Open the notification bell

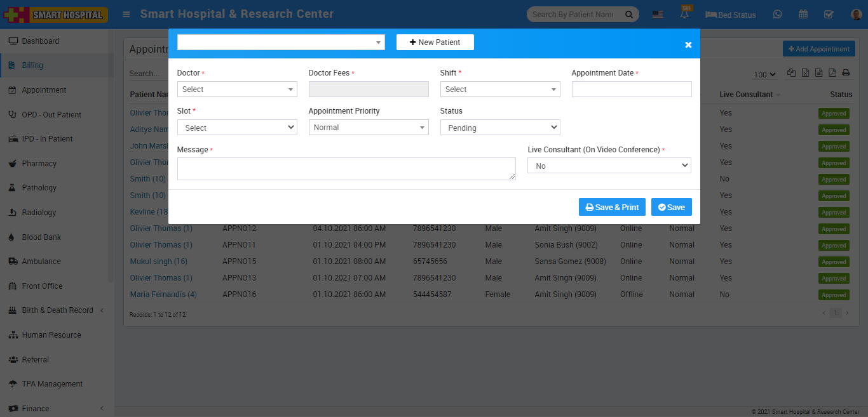684,14
